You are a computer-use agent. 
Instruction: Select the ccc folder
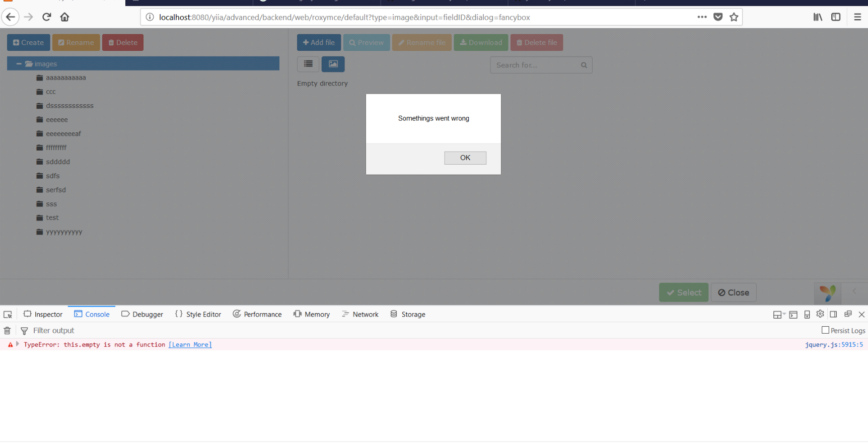(51, 92)
